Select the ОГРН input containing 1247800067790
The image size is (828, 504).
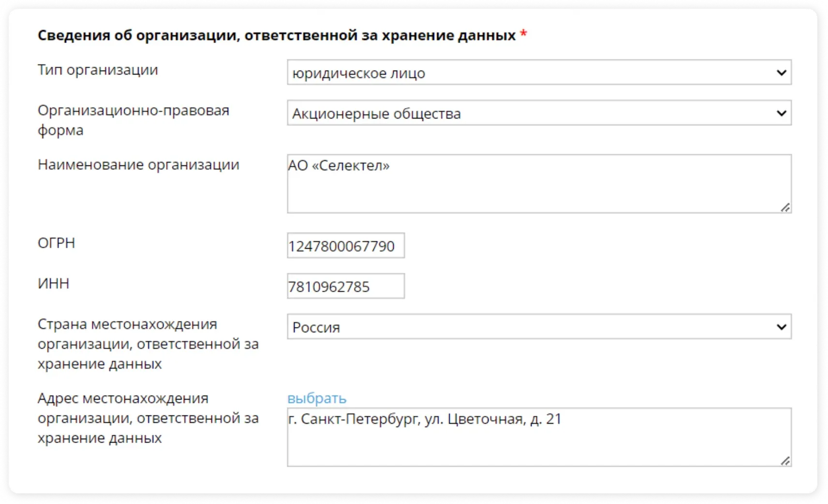pos(346,245)
